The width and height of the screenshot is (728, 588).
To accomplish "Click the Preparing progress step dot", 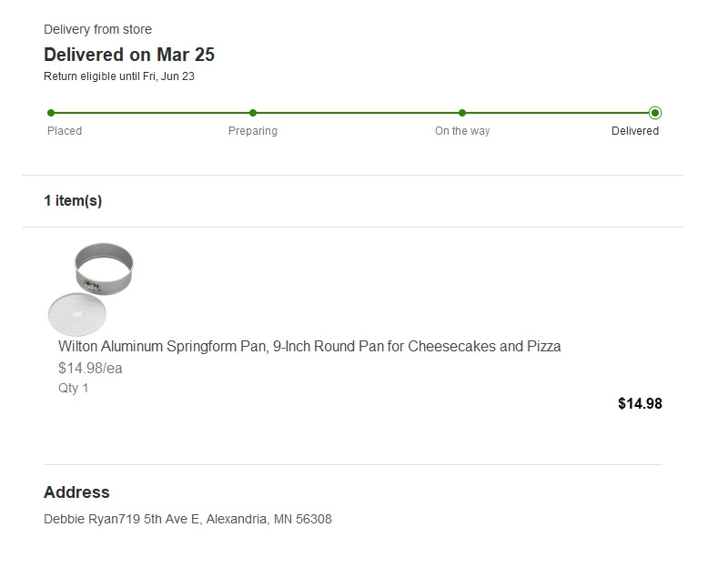I will click(x=253, y=113).
